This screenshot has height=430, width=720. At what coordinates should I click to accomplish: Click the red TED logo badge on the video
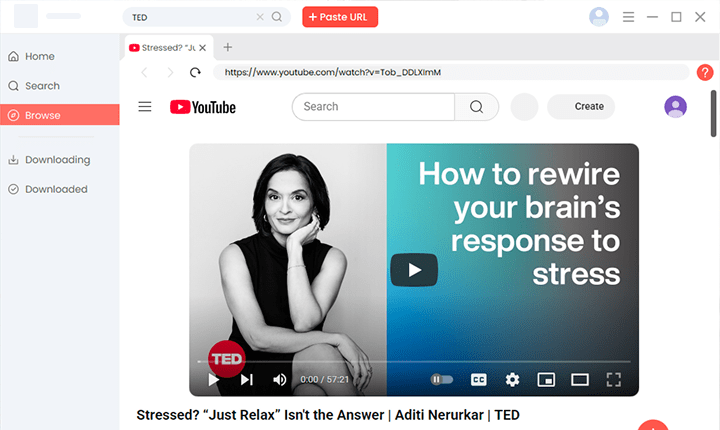click(x=226, y=359)
